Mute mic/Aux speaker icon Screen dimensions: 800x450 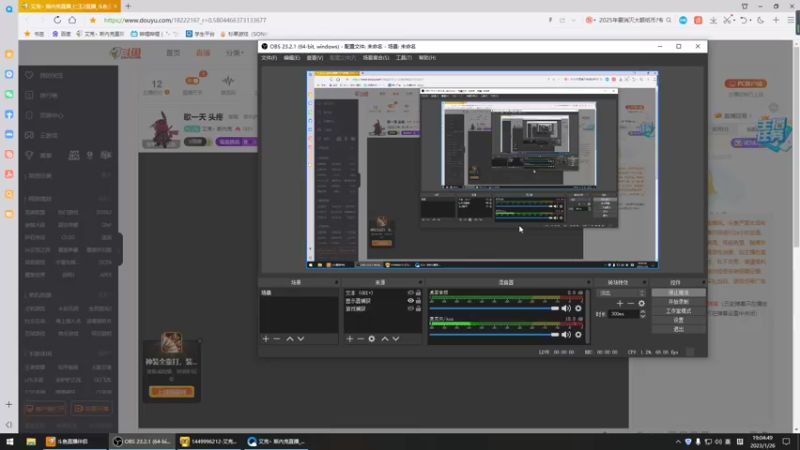click(566, 335)
